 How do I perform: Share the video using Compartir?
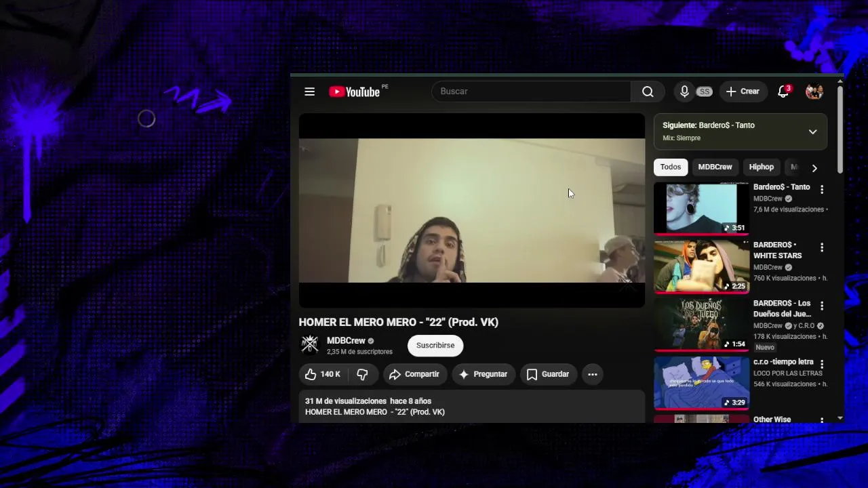[415, 374]
